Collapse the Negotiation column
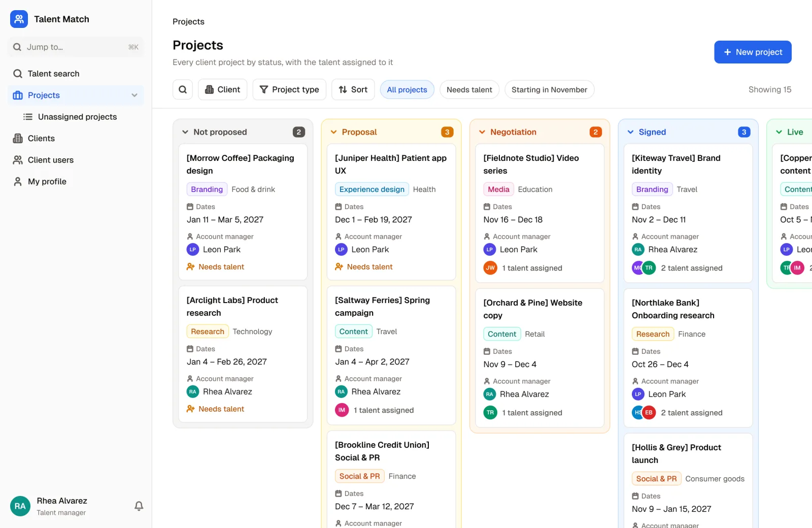The width and height of the screenshot is (812, 528). tap(482, 132)
